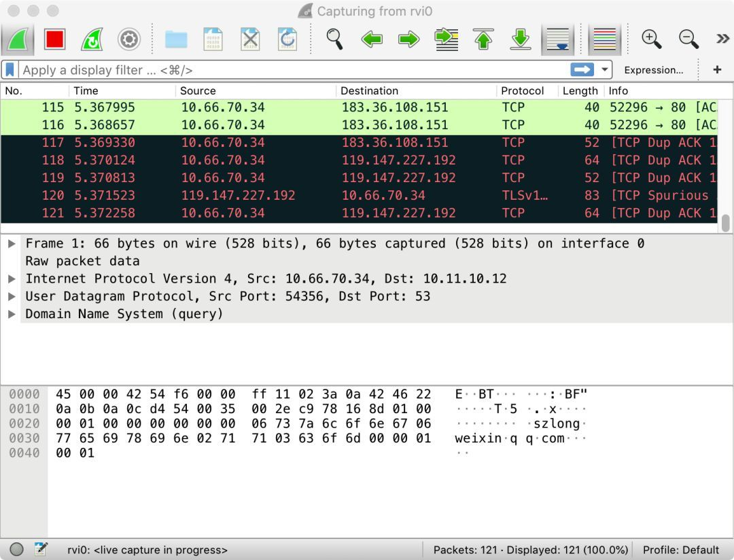This screenshot has width=734, height=560.
Task: Click ASCII text weixin q q com
Action: coord(510,439)
